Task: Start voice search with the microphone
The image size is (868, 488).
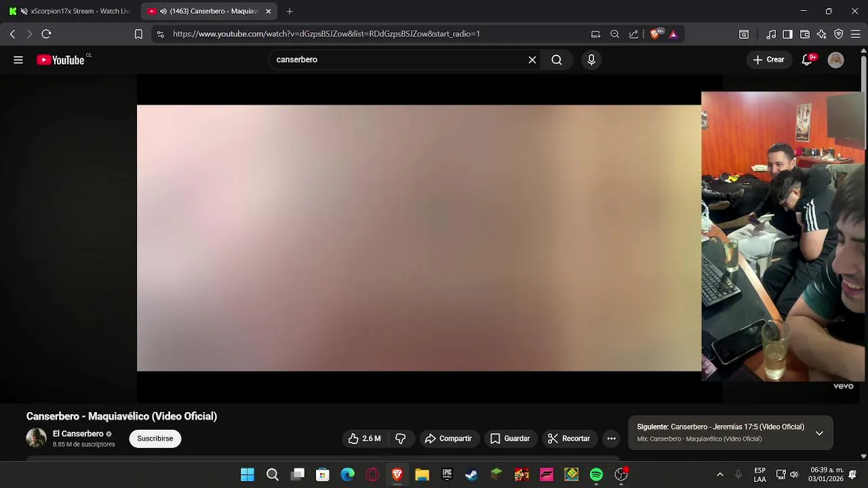Action: tap(591, 60)
